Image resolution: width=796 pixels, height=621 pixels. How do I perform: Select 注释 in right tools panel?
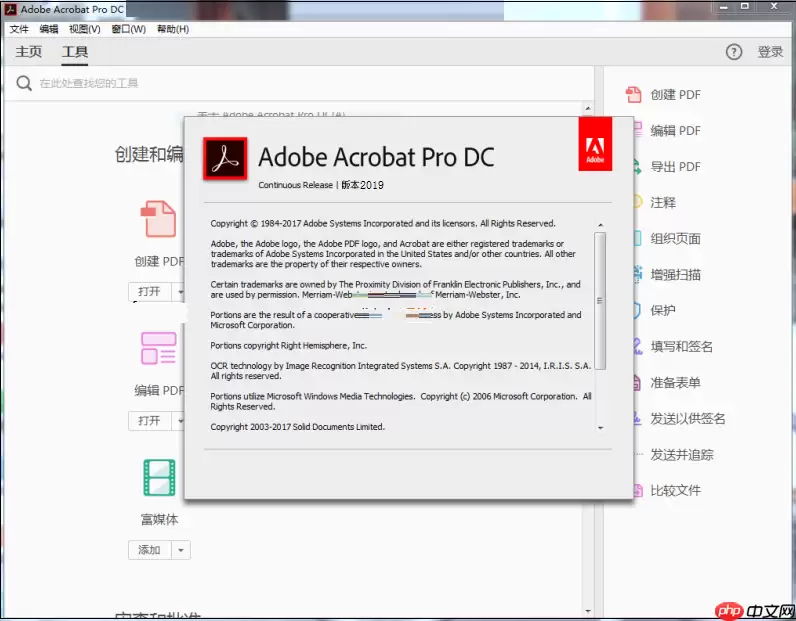(663, 203)
